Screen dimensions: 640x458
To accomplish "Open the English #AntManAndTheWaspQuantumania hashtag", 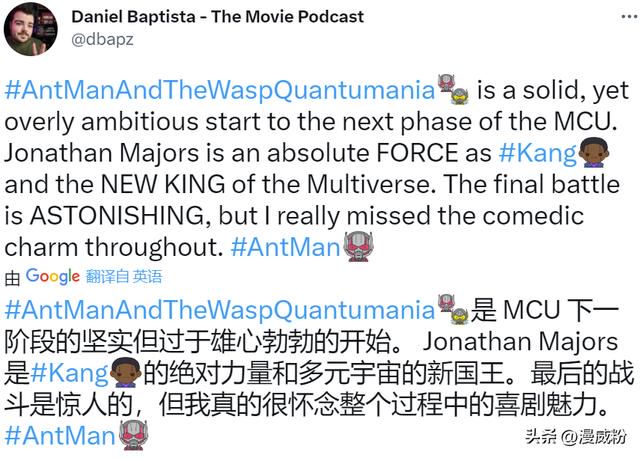I will tap(220, 90).
